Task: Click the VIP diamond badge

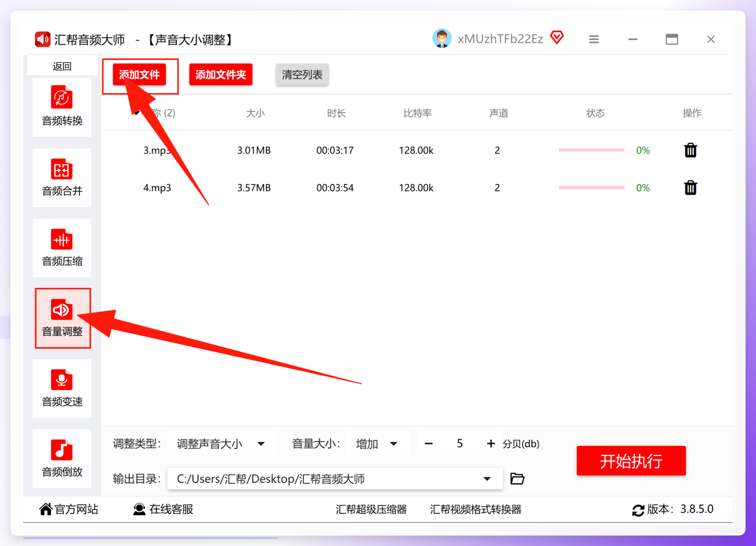Action: click(557, 38)
